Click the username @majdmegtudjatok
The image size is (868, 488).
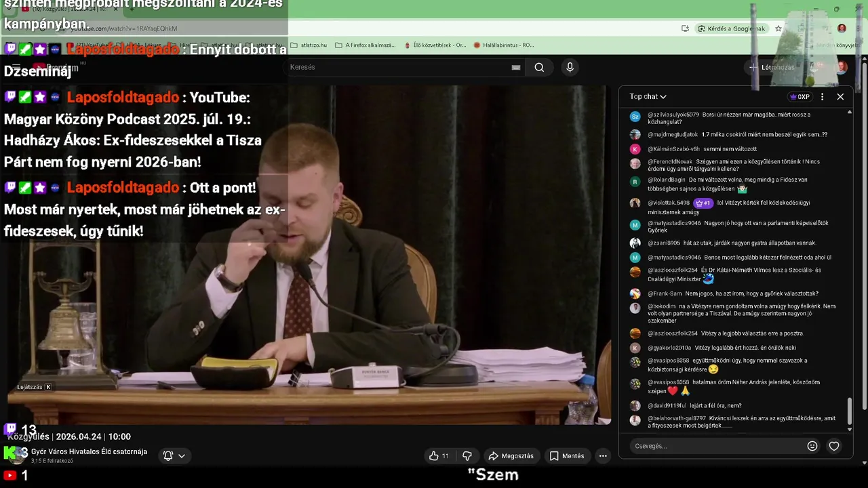pos(673,135)
